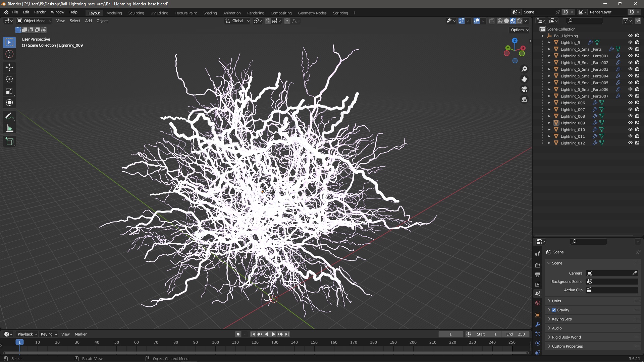Select rendered viewport shading

pyautogui.click(x=519, y=21)
